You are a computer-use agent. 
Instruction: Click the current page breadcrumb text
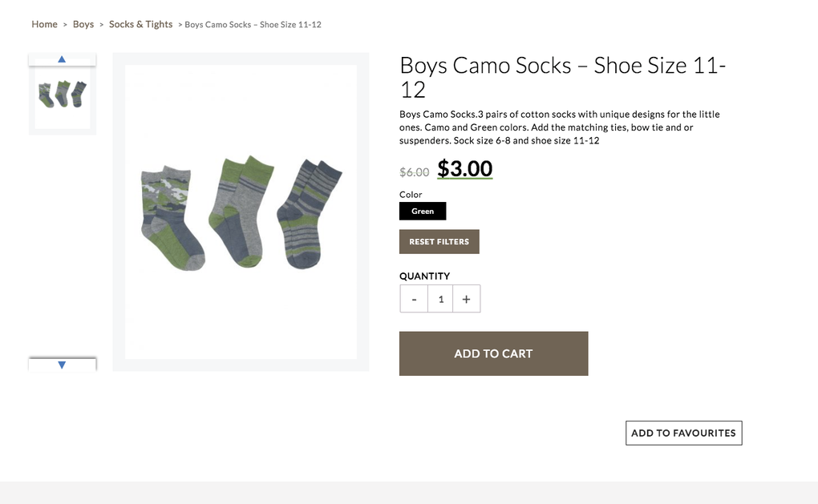[x=253, y=25]
